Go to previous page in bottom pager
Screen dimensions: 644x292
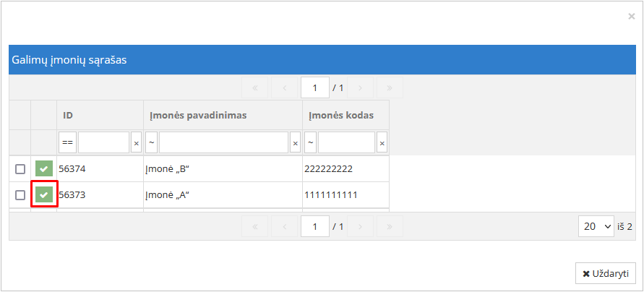[x=285, y=226]
